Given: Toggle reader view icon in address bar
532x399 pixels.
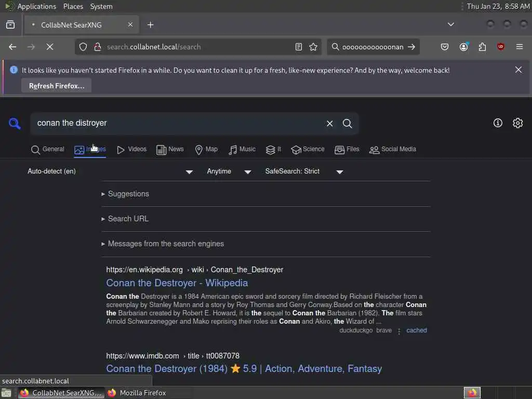Looking at the screenshot, I should [299, 47].
